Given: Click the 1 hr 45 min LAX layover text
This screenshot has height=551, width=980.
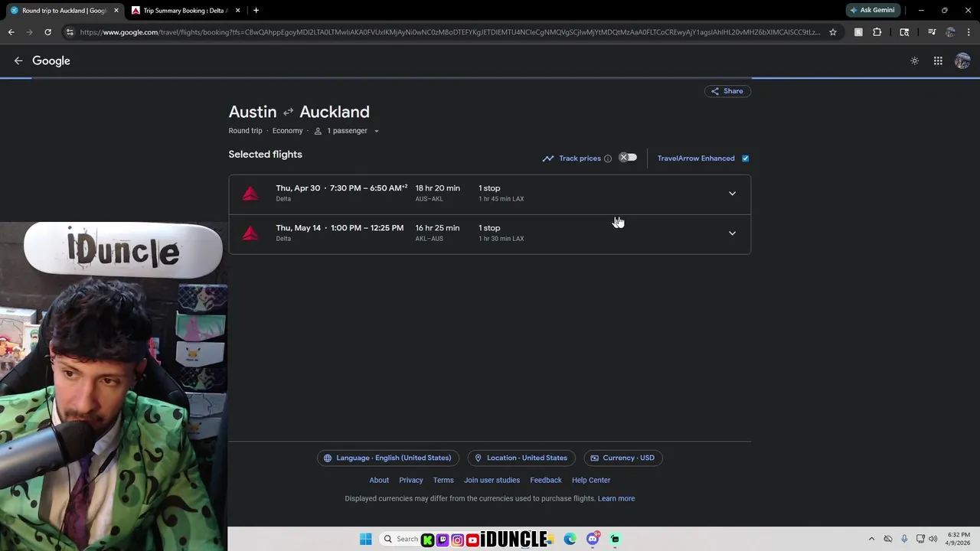Looking at the screenshot, I should click(x=501, y=199).
